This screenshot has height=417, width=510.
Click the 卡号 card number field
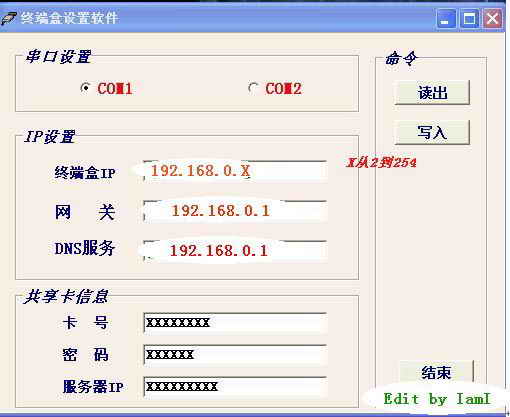click(x=235, y=323)
